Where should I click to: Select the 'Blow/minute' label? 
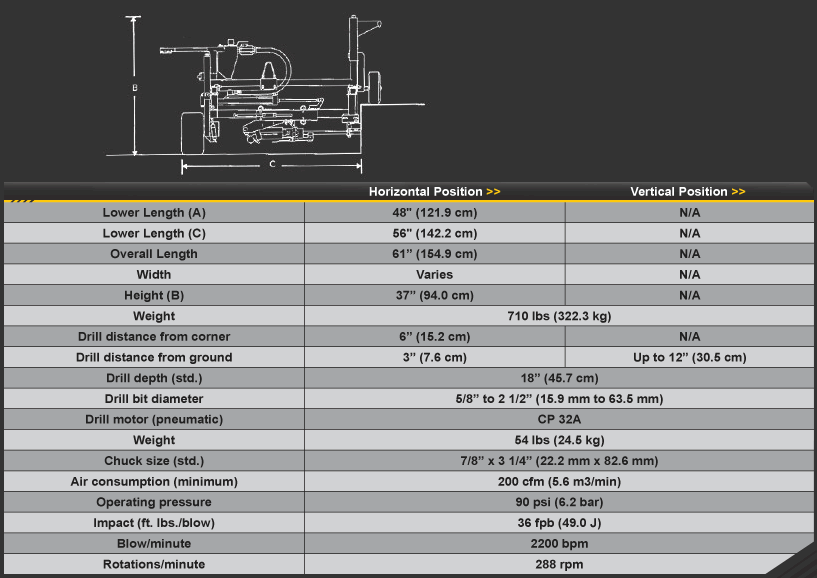pos(154,544)
